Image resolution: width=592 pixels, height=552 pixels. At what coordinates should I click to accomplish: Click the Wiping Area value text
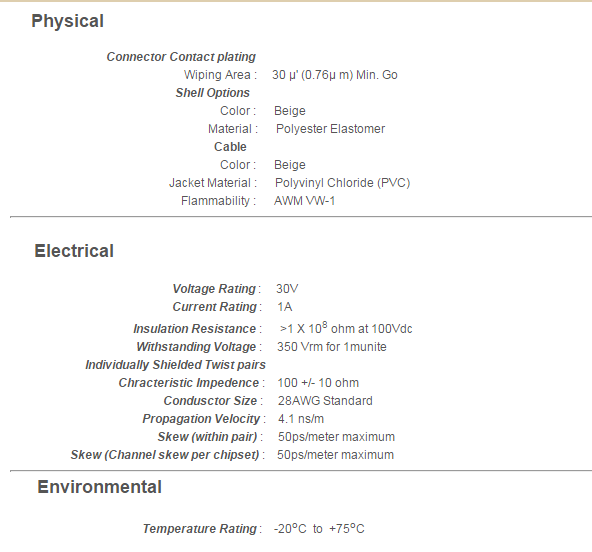coord(335,75)
